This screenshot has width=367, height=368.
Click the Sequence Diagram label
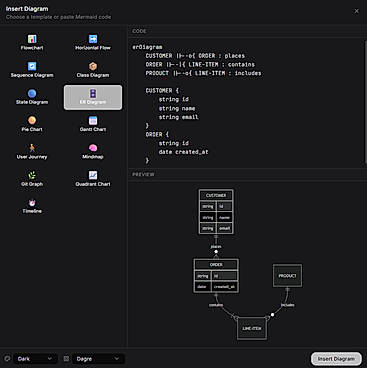pos(32,75)
